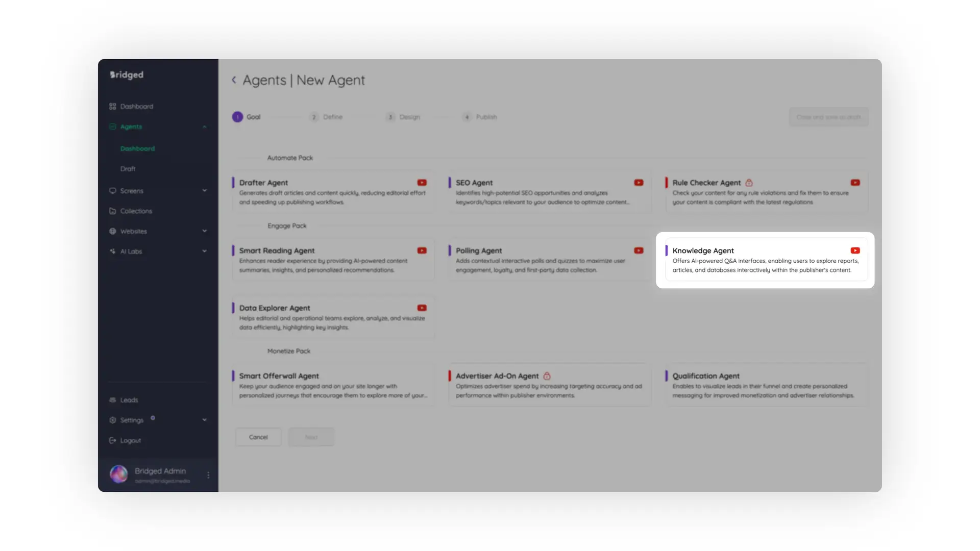Click the lock icon on Rule Checker Agent
The width and height of the screenshot is (980, 551).
(x=749, y=182)
